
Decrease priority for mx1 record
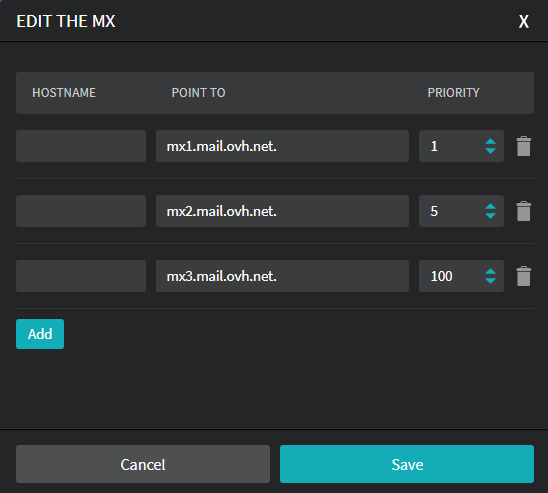pyautogui.click(x=490, y=151)
